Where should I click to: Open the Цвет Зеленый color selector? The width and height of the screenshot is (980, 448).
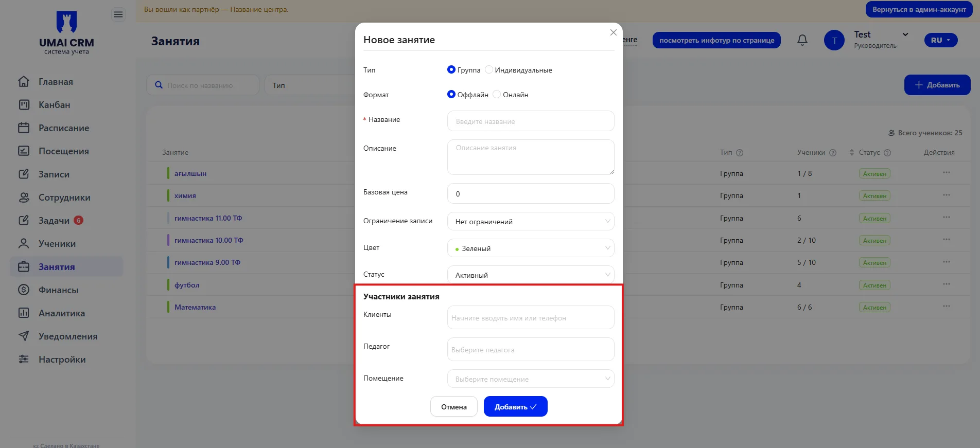pos(531,248)
